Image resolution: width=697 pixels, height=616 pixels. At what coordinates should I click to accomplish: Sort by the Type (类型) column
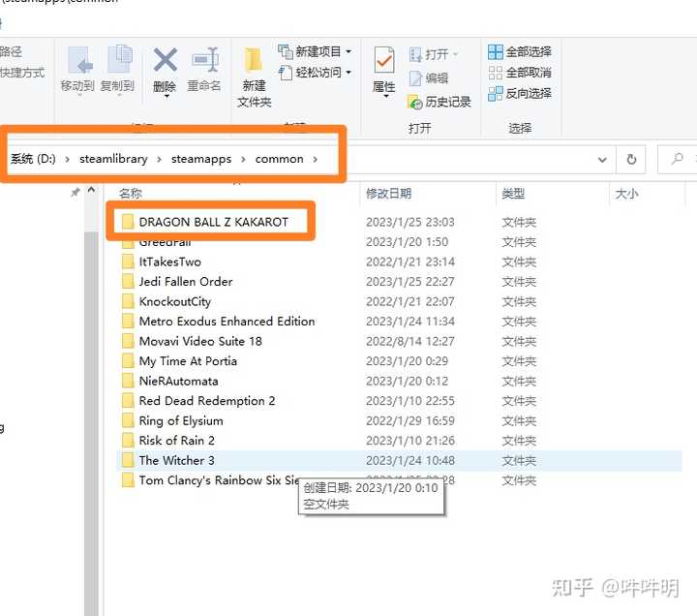point(513,194)
